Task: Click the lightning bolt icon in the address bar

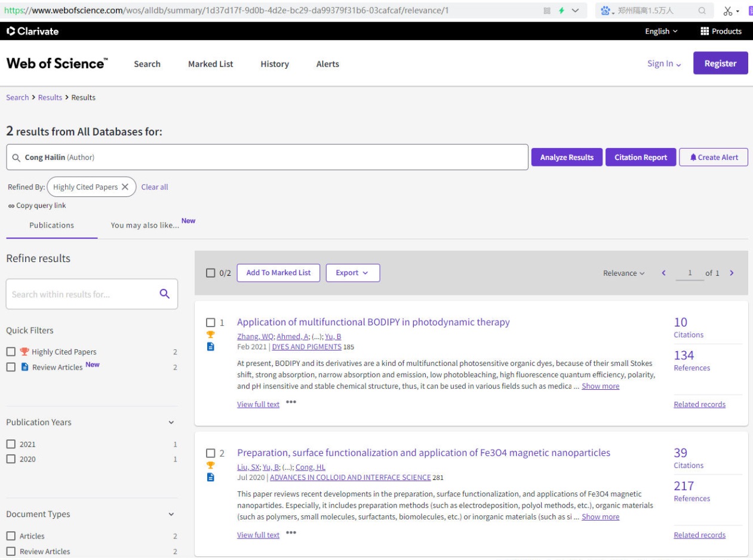Action: (563, 11)
